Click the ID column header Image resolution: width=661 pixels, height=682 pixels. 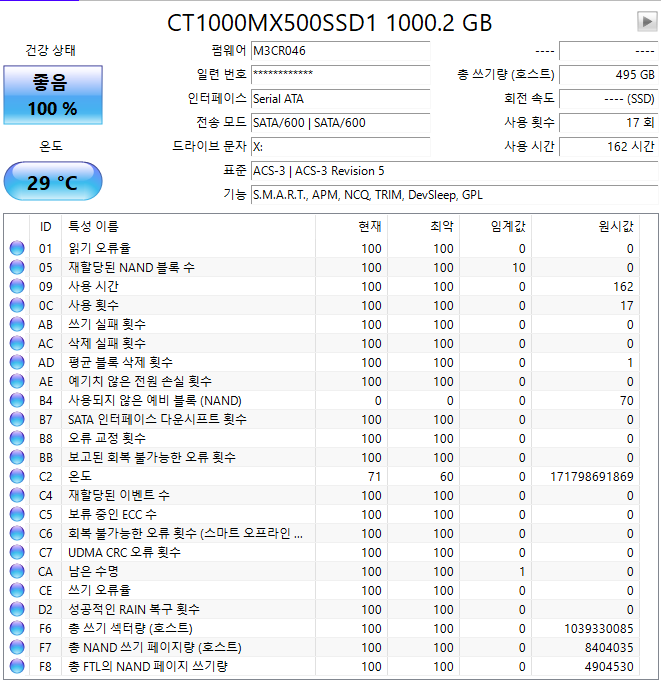[x=46, y=227]
